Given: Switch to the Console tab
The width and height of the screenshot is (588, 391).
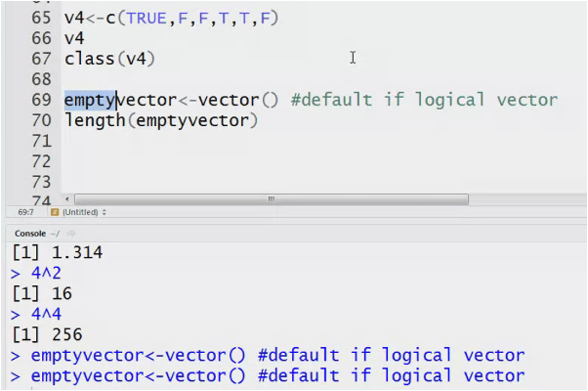Looking at the screenshot, I should [x=29, y=234].
